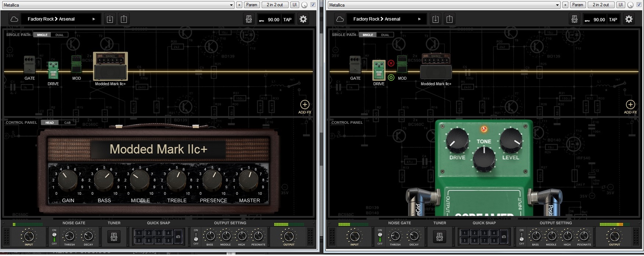Click the Param button in right host bar
The width and height of the screenshot is (644, 256).
tap(577, 5)
